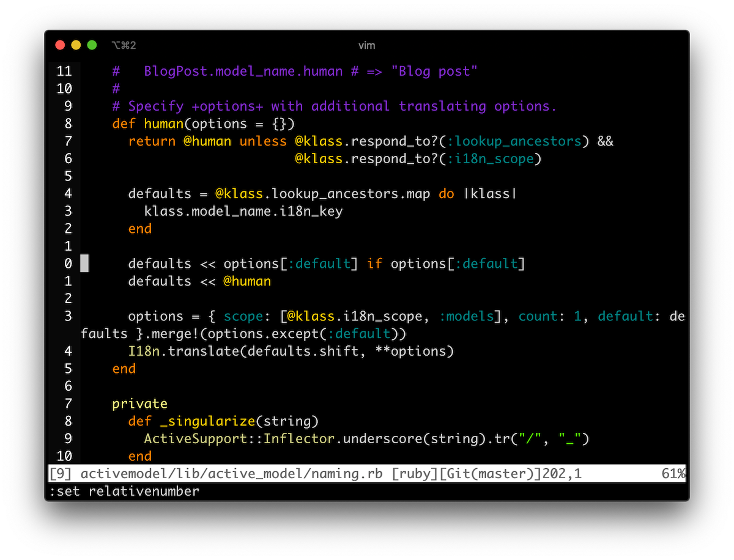Image resolution: width=734 pixels, height=560 pixels.
Task: Click the 'if' keyword on the cursor line
Action: click(x=375, y=263)
